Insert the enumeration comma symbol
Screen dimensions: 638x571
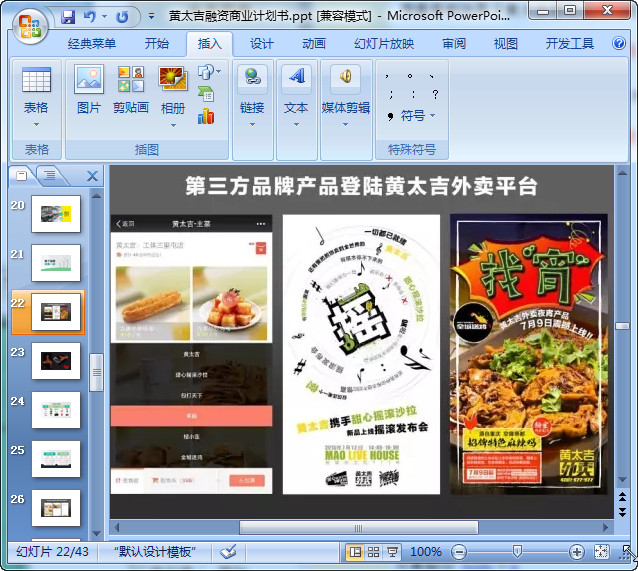click(432, 76)
